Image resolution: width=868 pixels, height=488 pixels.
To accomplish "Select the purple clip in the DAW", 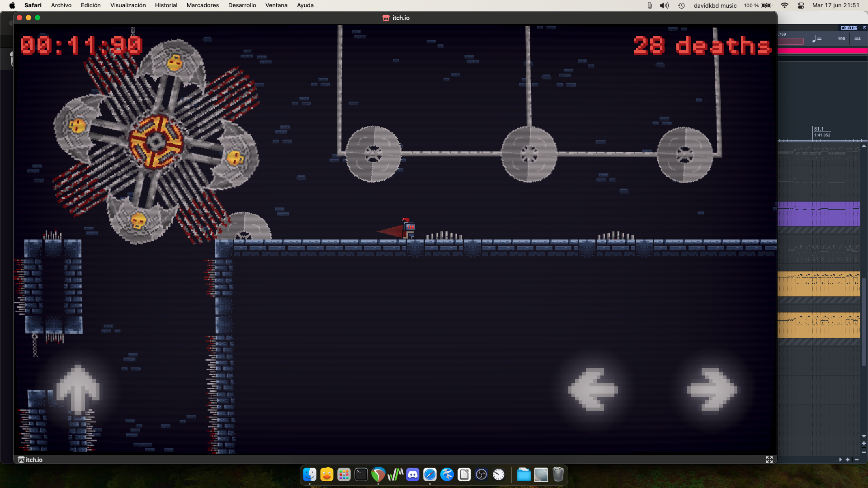I will coord(819,214).
